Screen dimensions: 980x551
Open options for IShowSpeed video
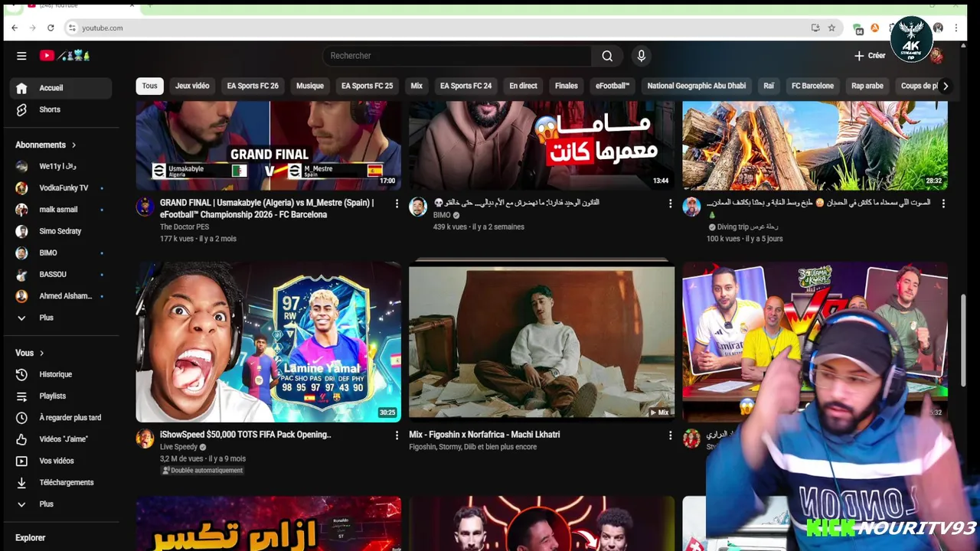397,435
